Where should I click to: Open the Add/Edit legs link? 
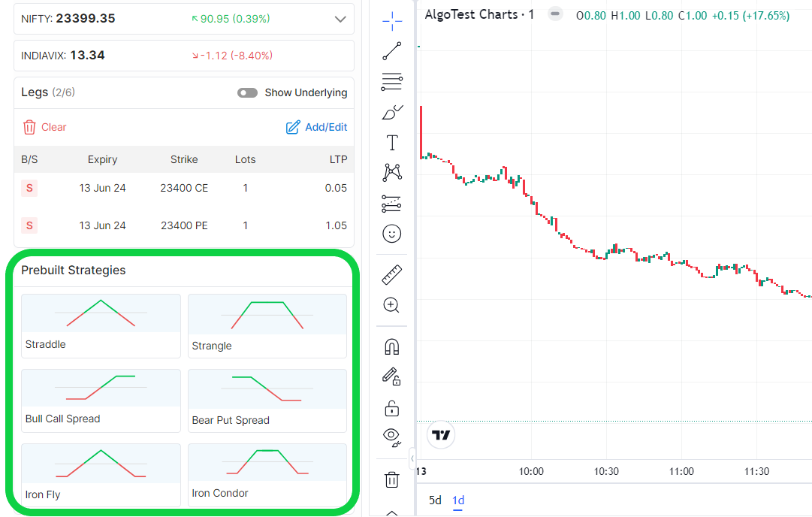click(x=316, y=128)
